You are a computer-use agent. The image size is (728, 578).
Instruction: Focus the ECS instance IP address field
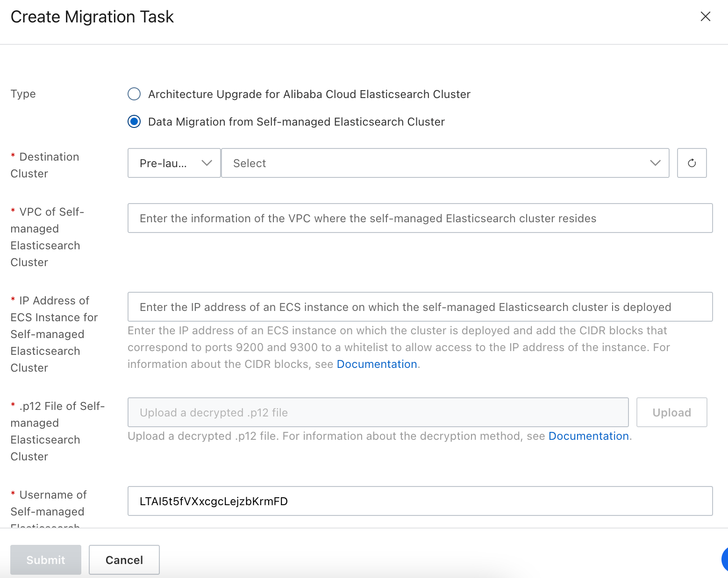(x=420, y=307)
